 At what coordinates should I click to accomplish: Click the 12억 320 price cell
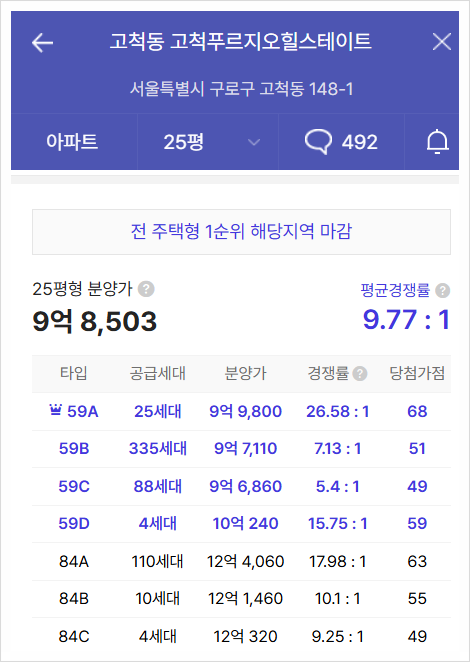[245, 637]
